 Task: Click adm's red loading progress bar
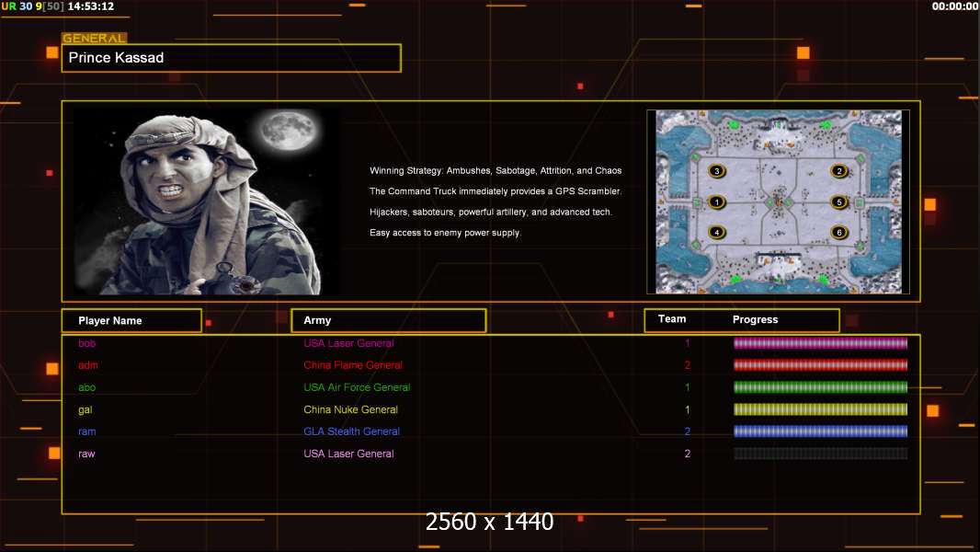820,365
